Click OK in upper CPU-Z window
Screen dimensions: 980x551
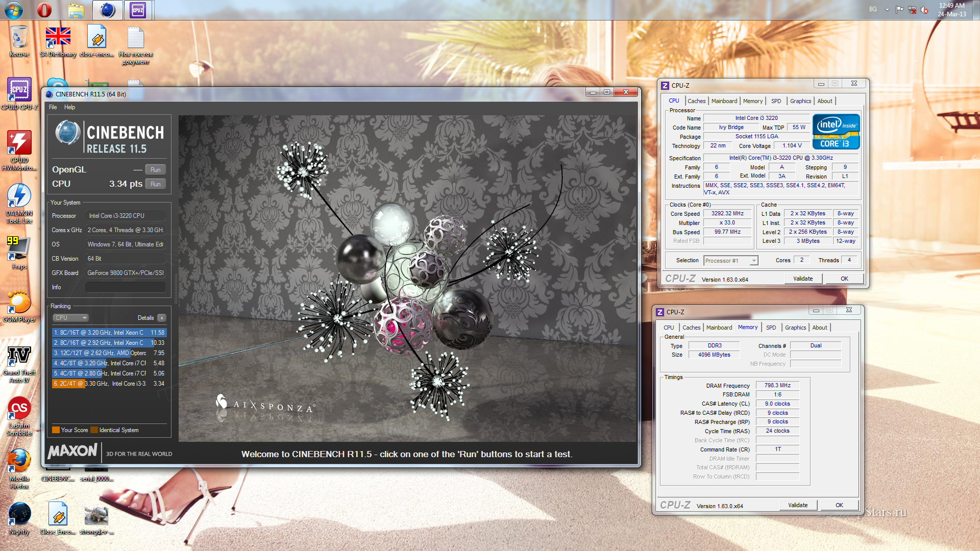844,279
